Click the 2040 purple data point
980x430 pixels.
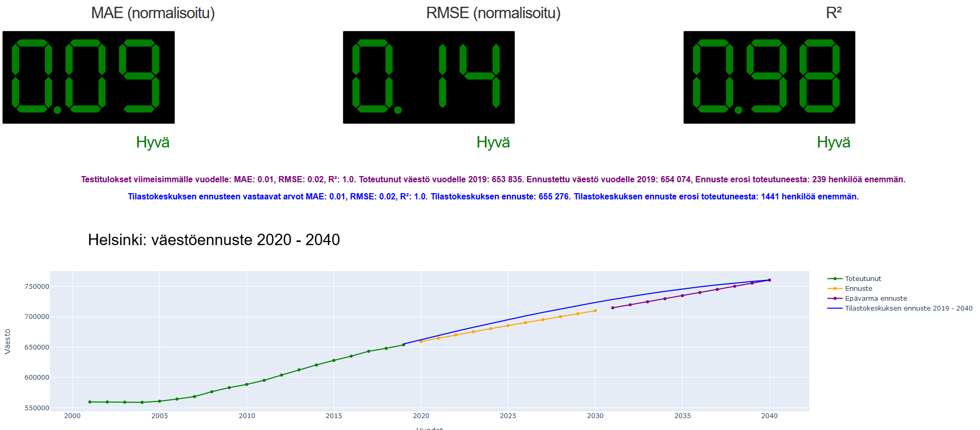click(769, 280)
